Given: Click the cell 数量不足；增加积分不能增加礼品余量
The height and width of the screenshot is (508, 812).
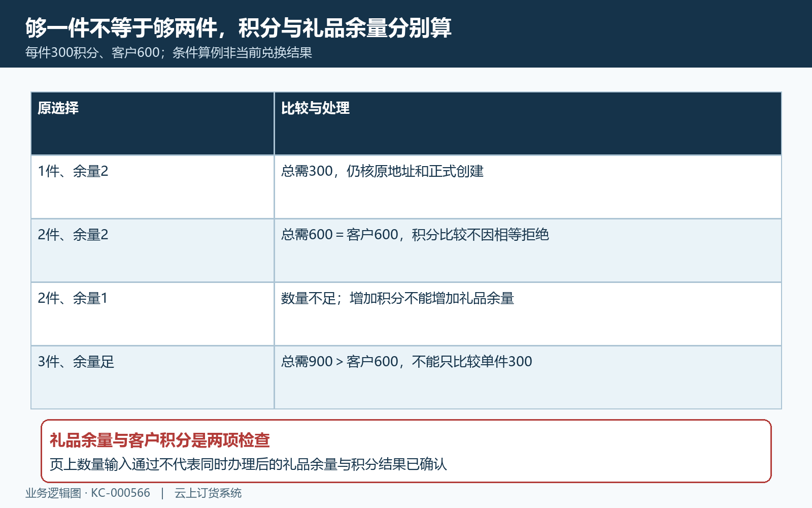Looking at the screenshot, I should (528, 314).
